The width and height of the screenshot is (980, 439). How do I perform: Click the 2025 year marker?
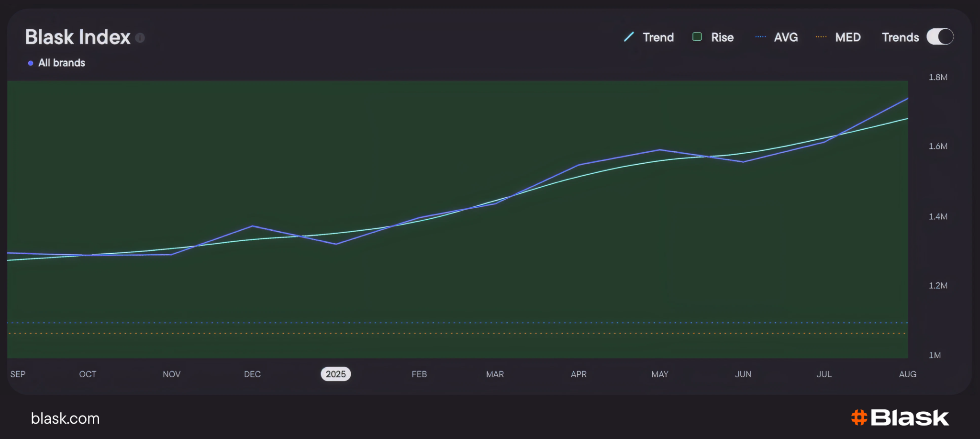click(335, 374)
